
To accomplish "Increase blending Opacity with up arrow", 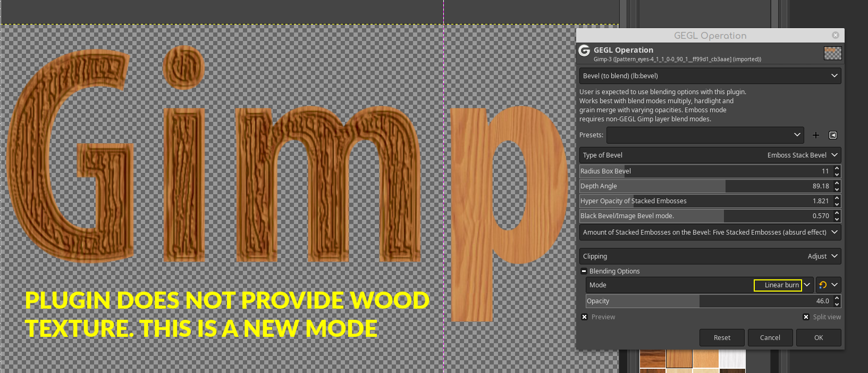I will pos(837,298).
